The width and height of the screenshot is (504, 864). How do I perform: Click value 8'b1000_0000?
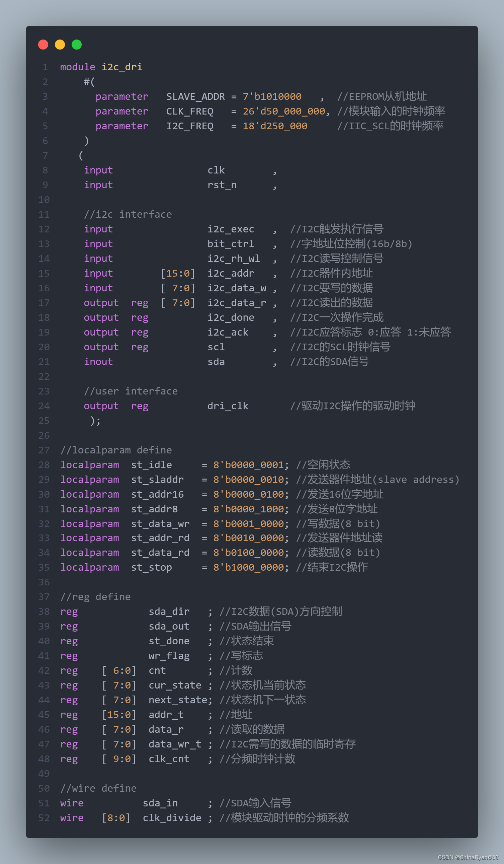coord(249,568)
